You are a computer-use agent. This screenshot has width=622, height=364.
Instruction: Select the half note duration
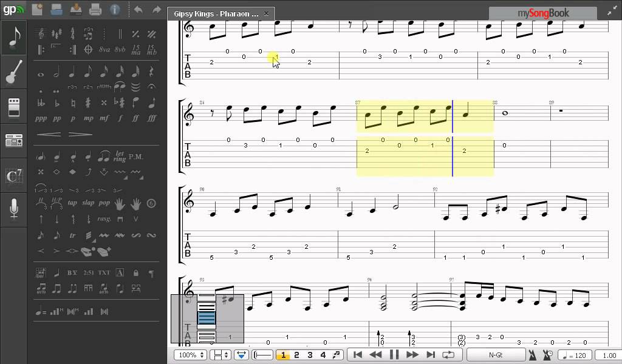coord(56,72)
